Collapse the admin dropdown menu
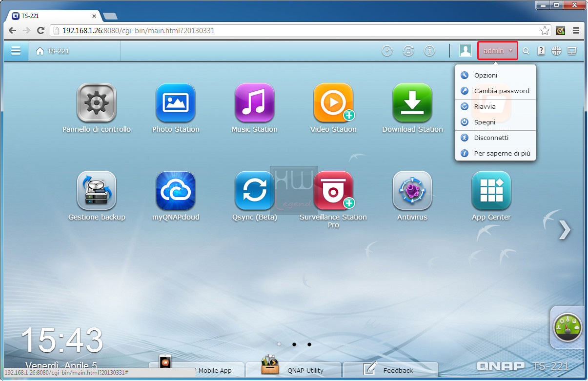This screenshot has height=381, width=588. pos(498,51)
